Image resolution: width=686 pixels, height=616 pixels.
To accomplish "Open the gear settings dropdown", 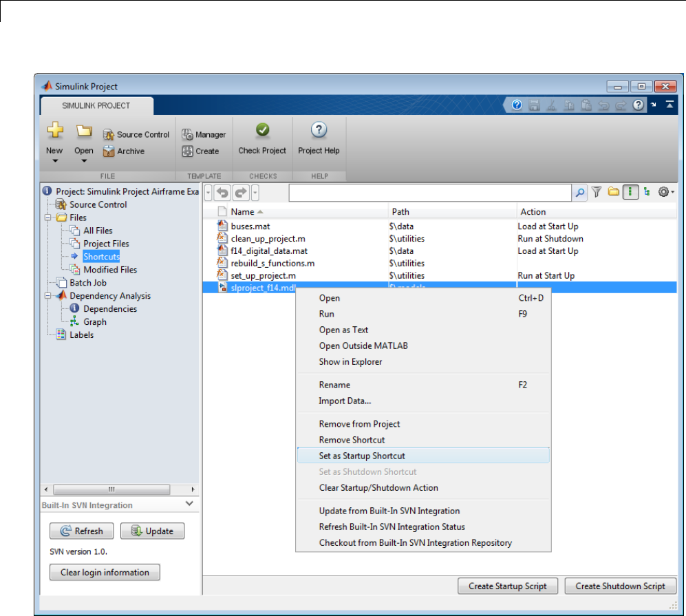I will tap(666, 191).
